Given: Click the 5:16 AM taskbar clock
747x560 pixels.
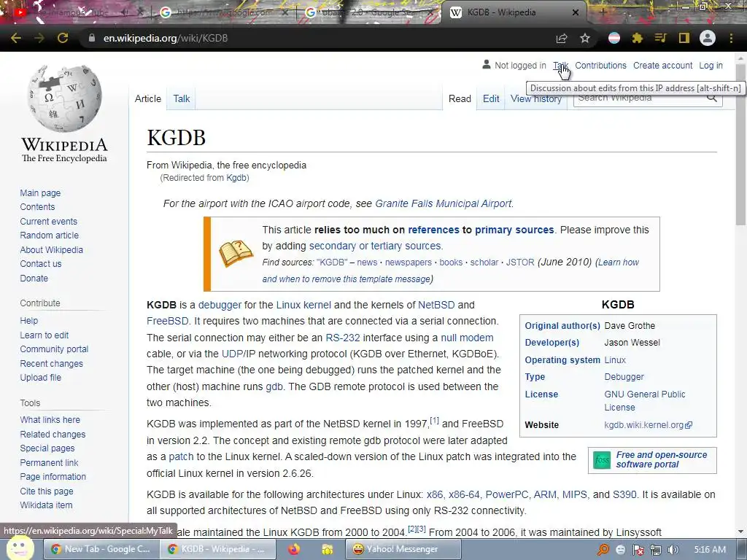Looking at the screenshot, I should (710, 550).
